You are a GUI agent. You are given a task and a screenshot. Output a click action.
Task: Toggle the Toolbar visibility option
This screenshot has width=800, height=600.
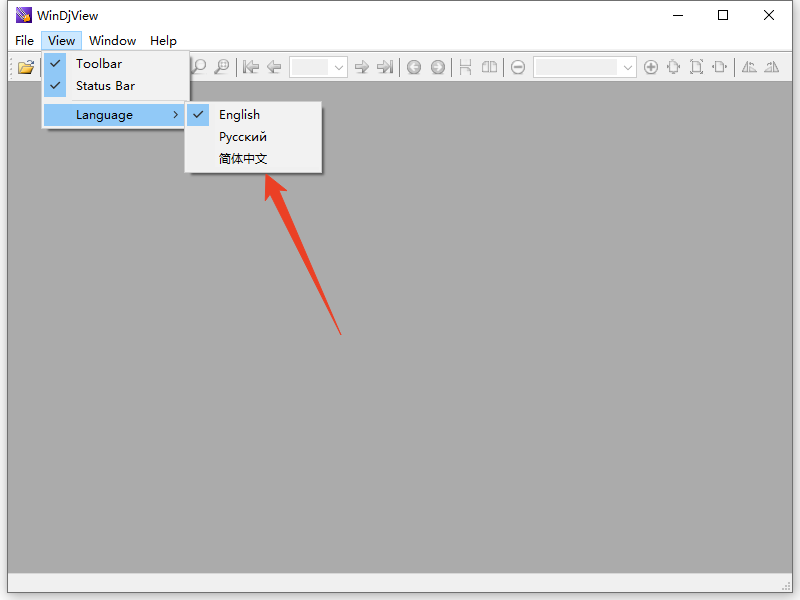click(99, 63)
